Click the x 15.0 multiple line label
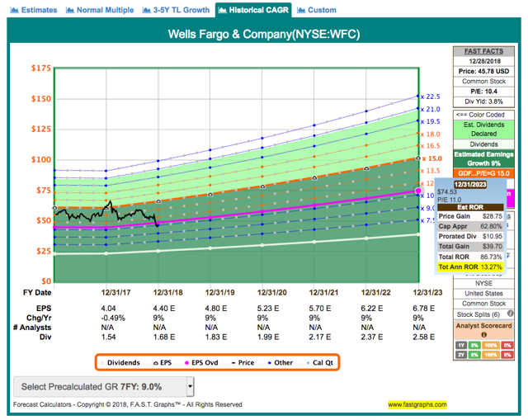The height and width of the screenshot is (420, 528). [x=432, y=158]
